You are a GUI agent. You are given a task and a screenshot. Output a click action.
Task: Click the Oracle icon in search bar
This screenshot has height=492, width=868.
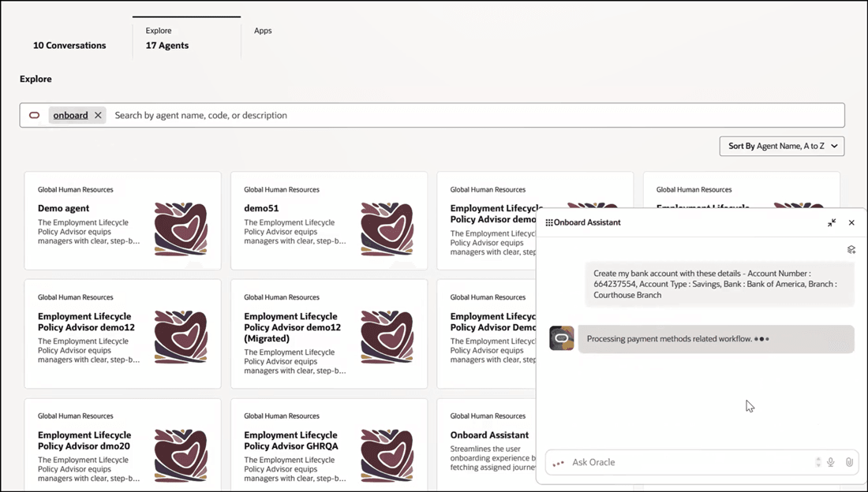coord(34,115)
